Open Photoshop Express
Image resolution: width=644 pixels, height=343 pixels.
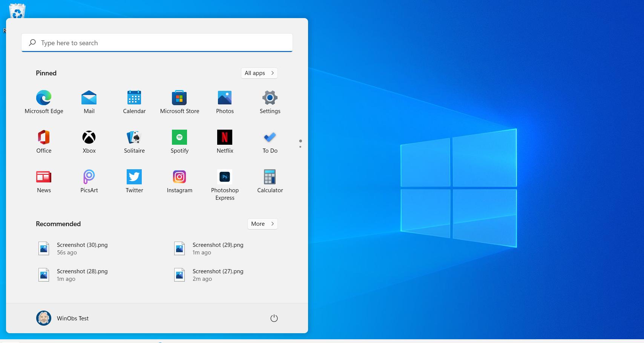pos(225,185)
